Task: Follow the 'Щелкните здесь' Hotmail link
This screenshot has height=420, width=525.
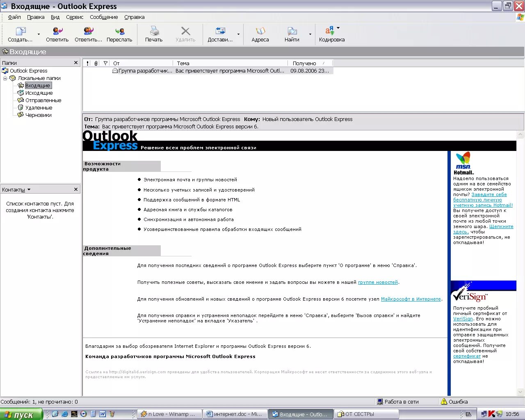Action: [x=483, y=229]
